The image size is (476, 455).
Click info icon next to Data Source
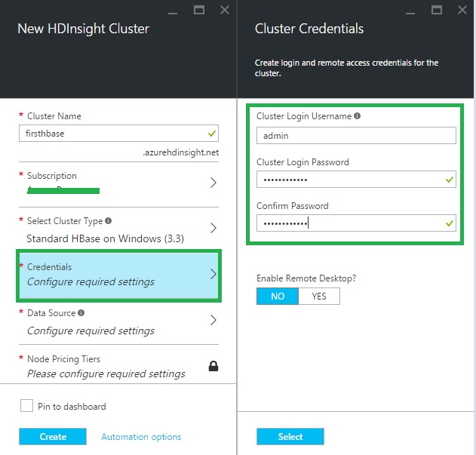coord(81,312)
